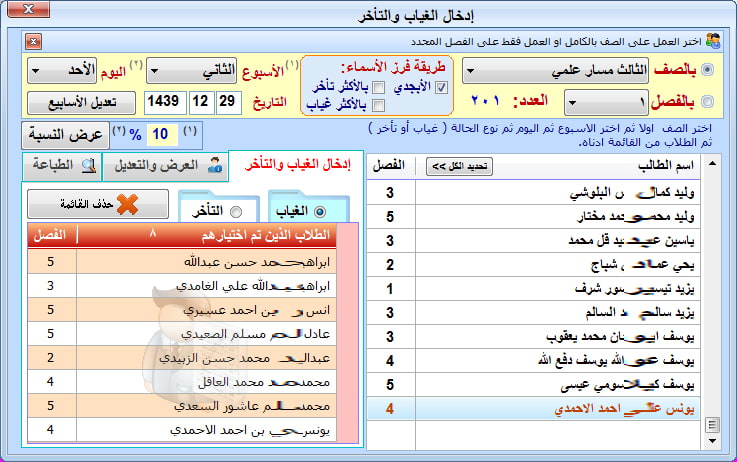The image size is (737, 462).
Task: Click the day field 29
Action: click(228, 102)
